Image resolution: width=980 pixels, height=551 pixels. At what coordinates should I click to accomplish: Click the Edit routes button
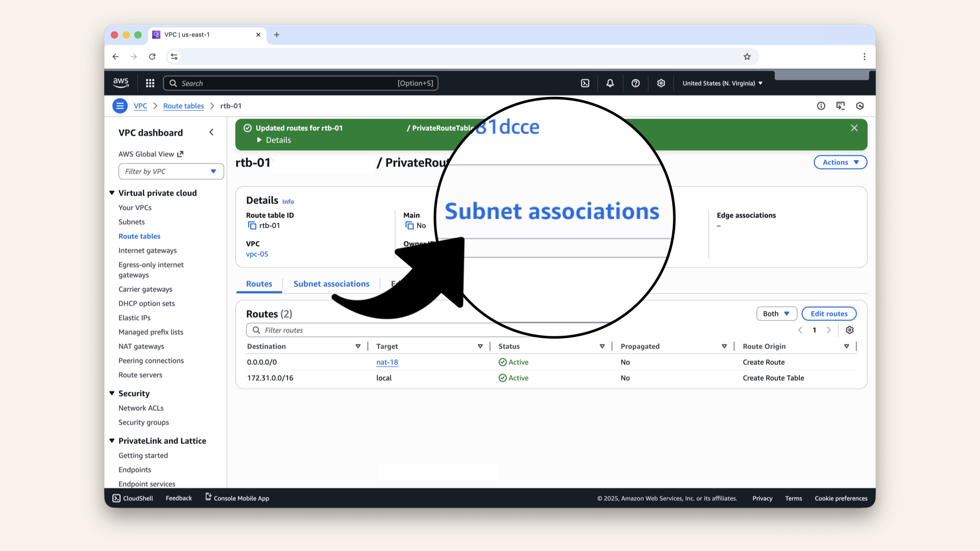click(x=828, y=313)
